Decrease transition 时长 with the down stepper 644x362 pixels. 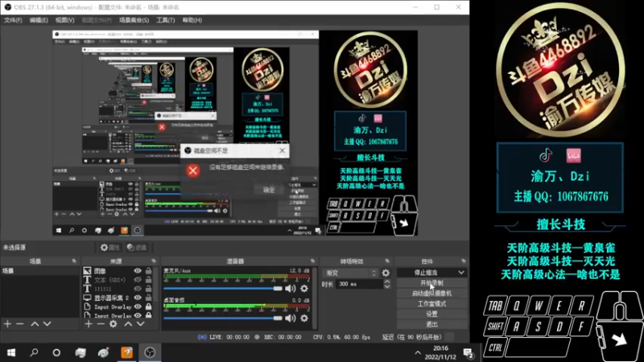pos(387,286)
